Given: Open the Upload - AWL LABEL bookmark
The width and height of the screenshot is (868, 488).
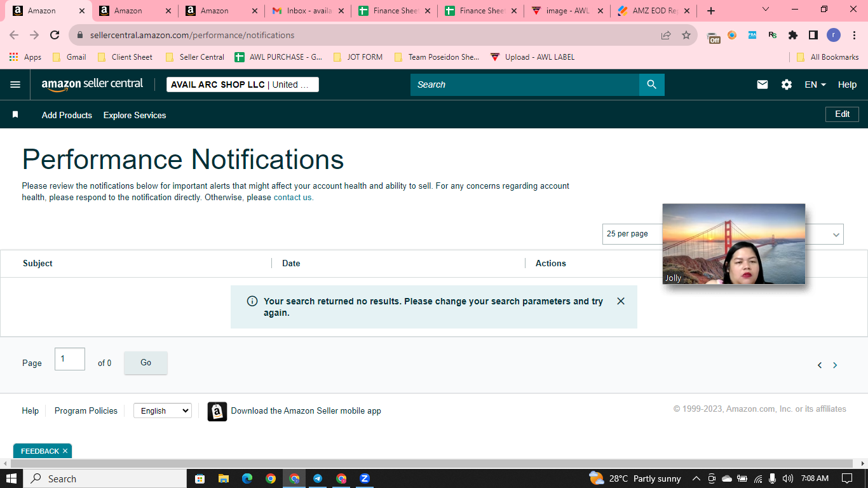Looking at the screenshot, I should click(x=532, y=57).
